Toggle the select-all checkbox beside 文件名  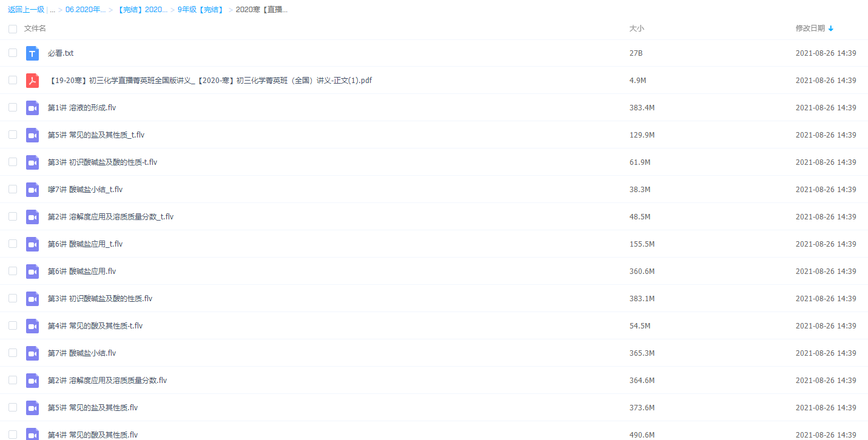point(13,29)
